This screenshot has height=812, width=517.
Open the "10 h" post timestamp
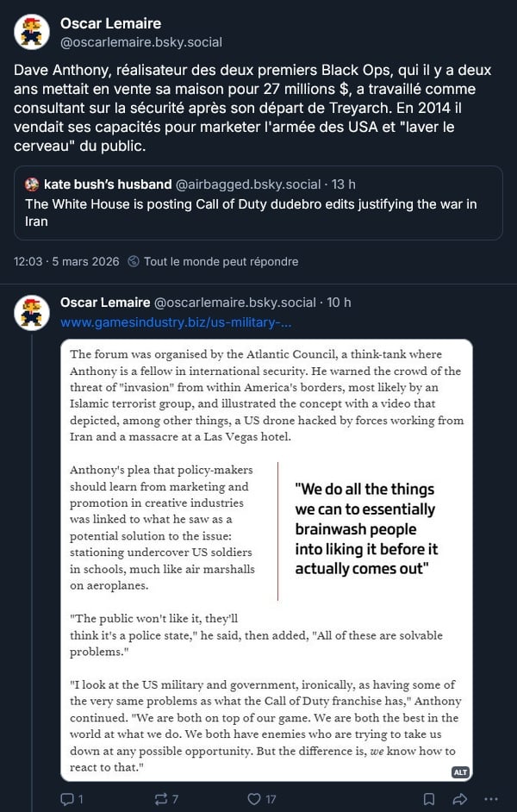point(339,303)
